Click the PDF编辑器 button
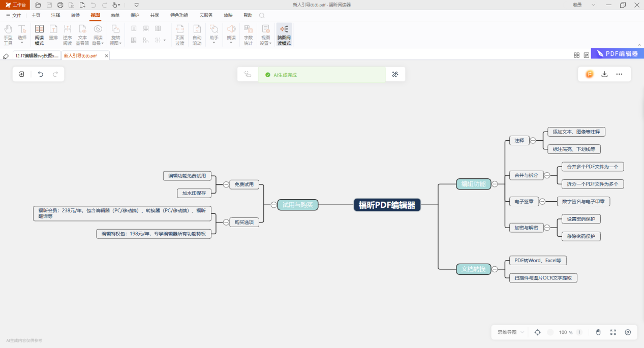Image resolution: width=644 pixels, height=348 pixels. [617, 54]
